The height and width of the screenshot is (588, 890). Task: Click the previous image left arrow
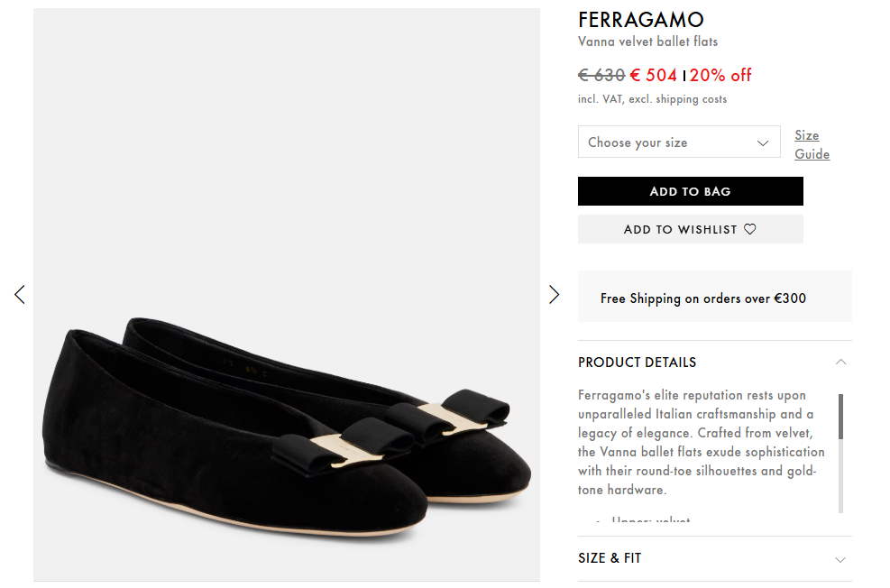(20, 294)
